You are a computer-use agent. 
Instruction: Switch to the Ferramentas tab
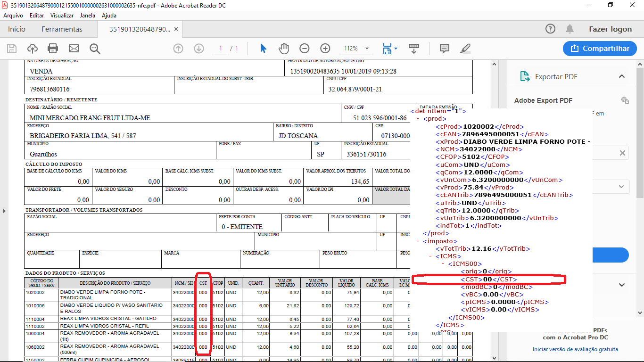click(62, 29)
